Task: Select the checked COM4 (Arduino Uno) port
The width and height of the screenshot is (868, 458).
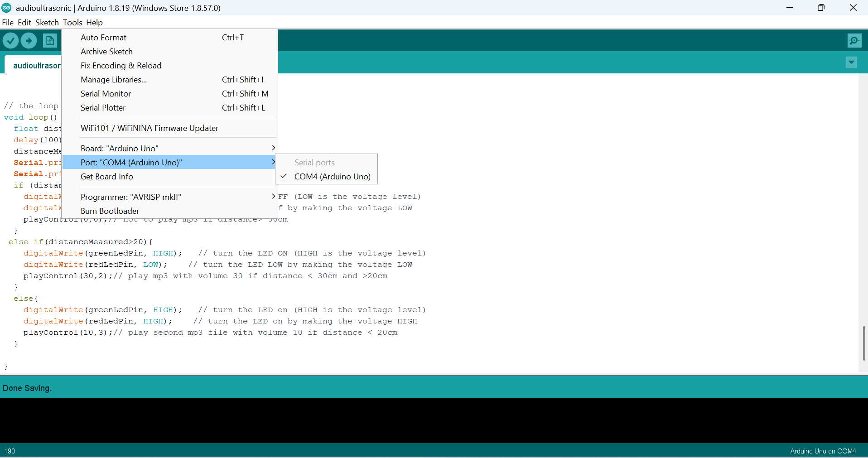Action: pos(332,177)
